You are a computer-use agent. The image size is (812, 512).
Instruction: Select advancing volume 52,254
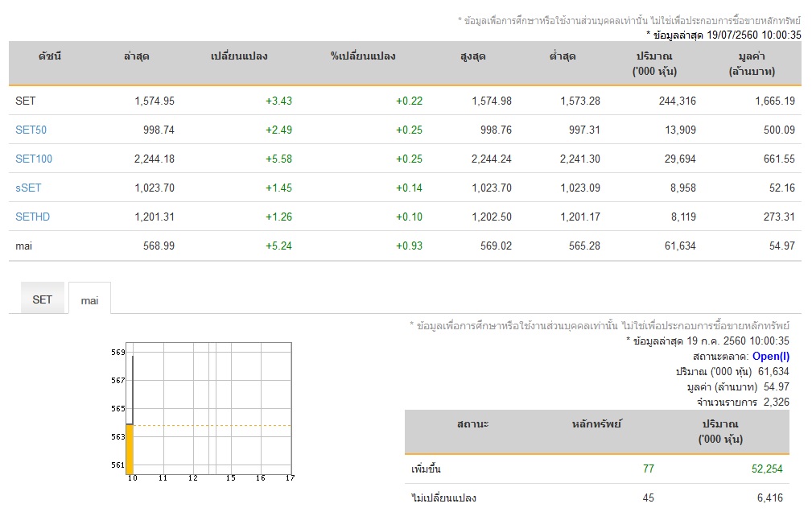tap(767, 469)
